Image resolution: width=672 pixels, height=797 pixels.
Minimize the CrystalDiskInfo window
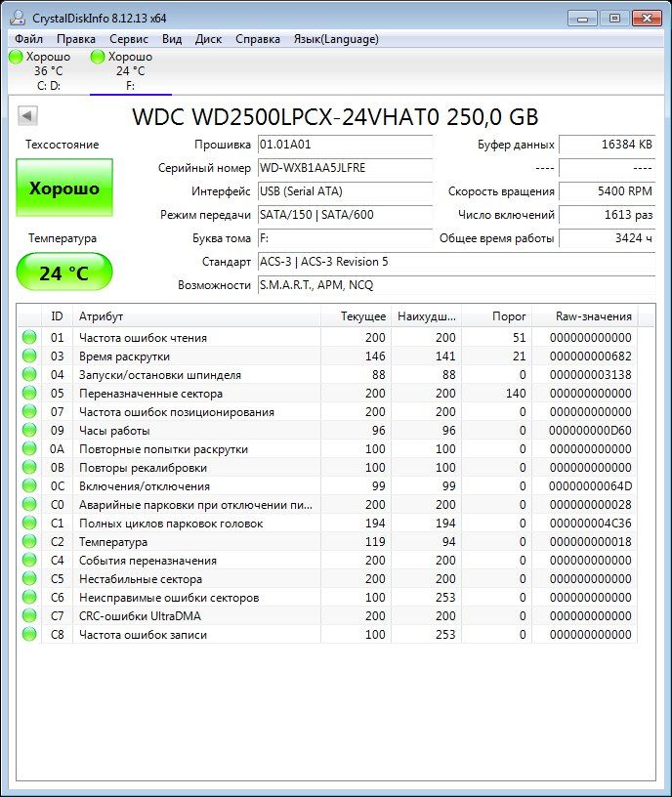pyautogui.click(x=582, y=19)
